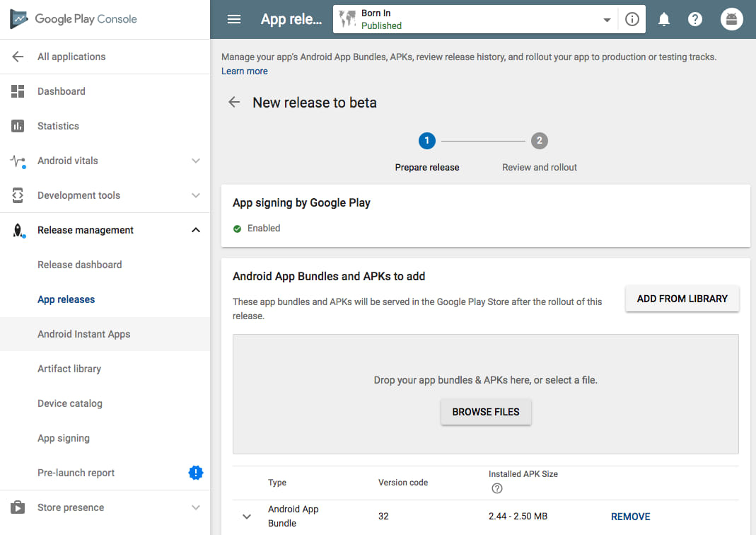
Task: Click the Add From Library button
Action: tap(682, 299)
